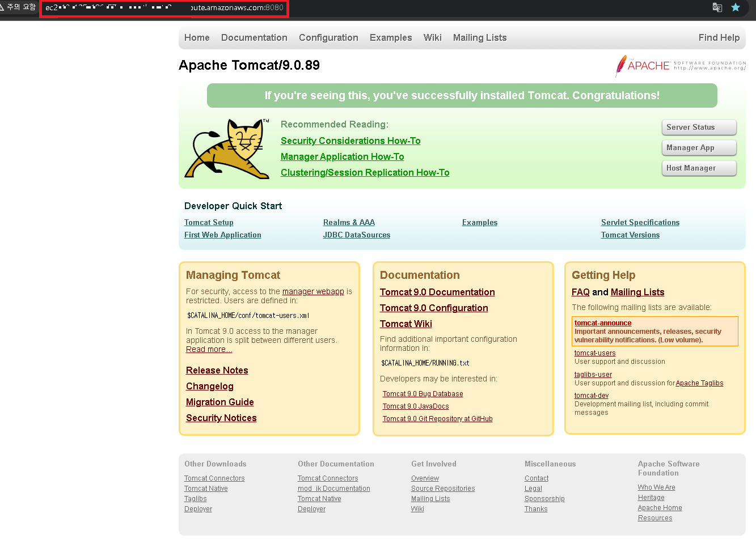Click Thanks footer link
Viewport: 756px width, 539px height.
point(536,509)
